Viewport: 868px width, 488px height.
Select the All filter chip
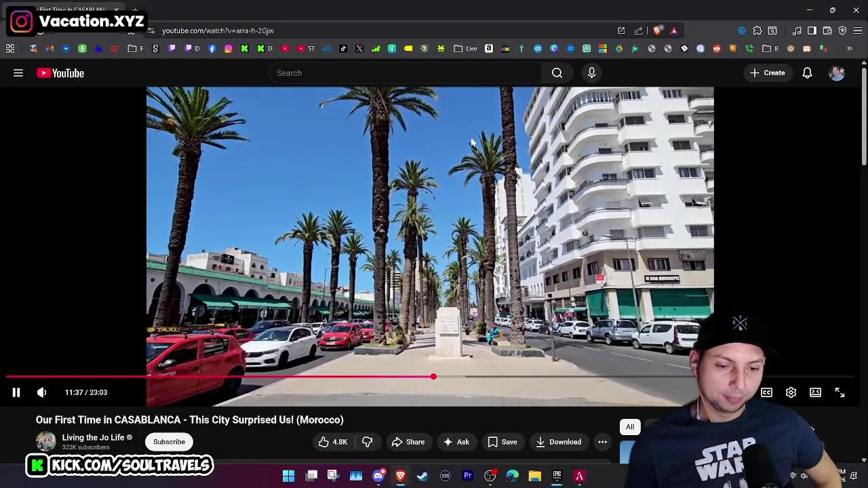(630, 427)
